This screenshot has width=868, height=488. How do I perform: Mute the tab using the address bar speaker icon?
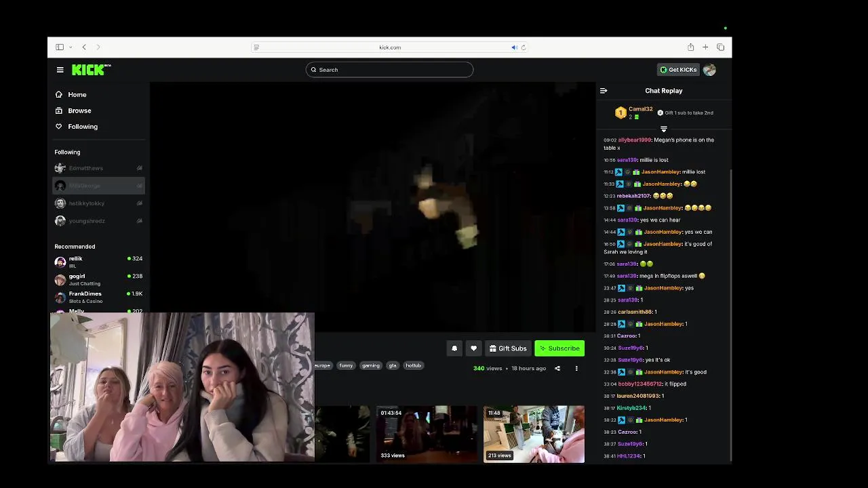[514, 47]
